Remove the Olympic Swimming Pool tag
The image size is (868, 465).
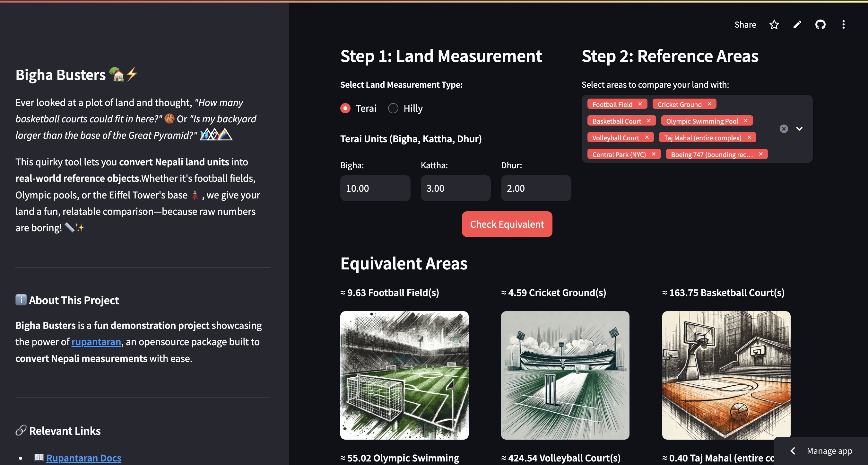(746, 121)
